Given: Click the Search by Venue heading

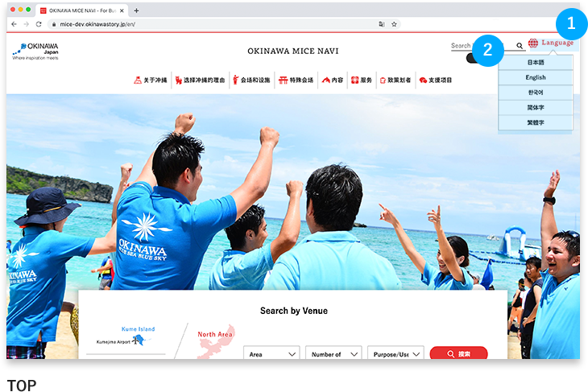Looking at the screenshot, I should (x=294, y=311).
